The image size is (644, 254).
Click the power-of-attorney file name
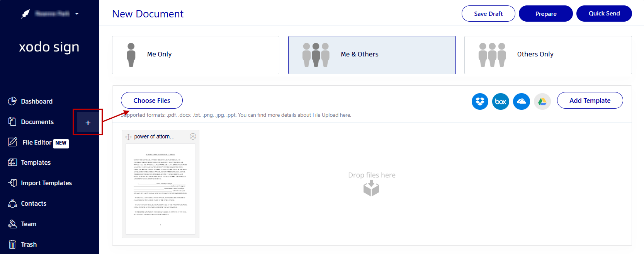(x=155, y=137)
